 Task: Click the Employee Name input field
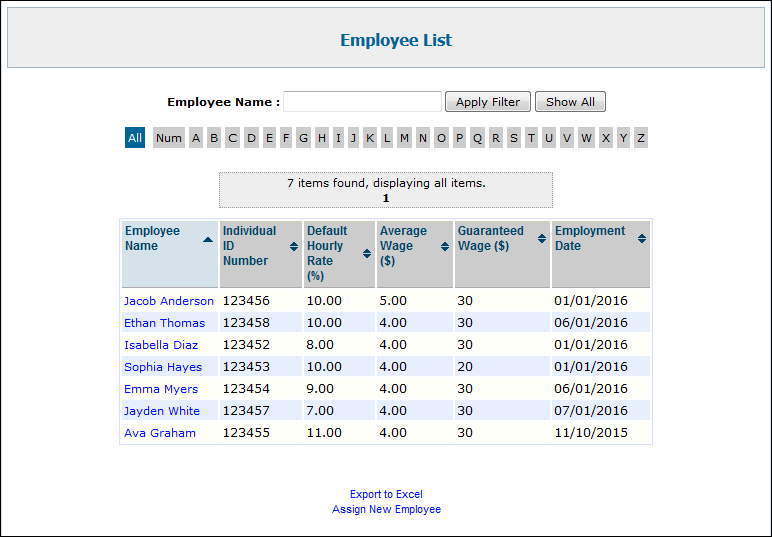[362, 102]
